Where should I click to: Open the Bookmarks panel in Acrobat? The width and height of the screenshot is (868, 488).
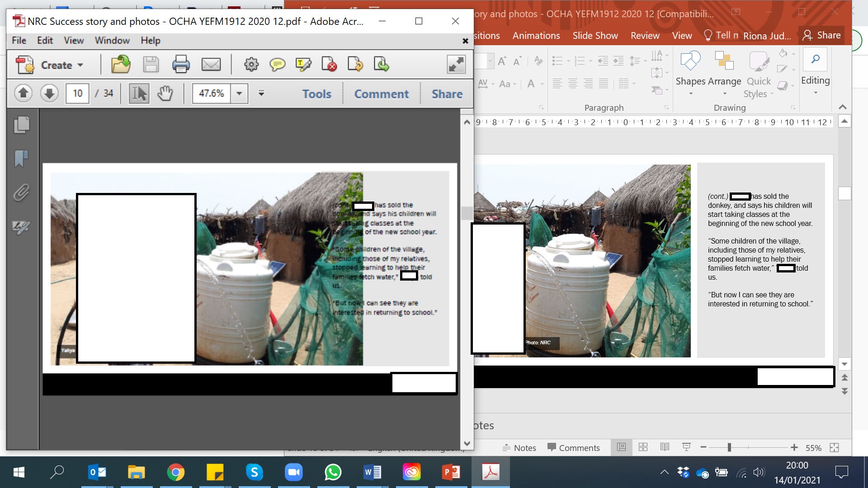[21, 159]
